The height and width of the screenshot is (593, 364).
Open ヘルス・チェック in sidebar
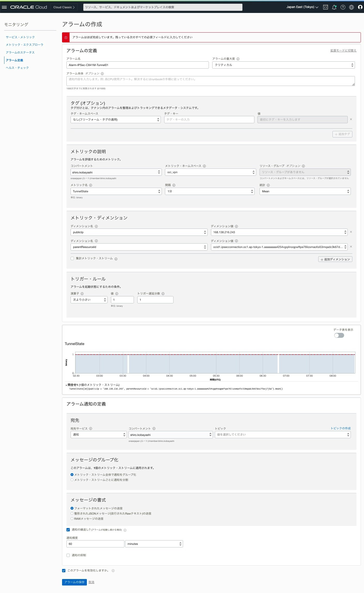pyautogui.click(x=17, y=68)
